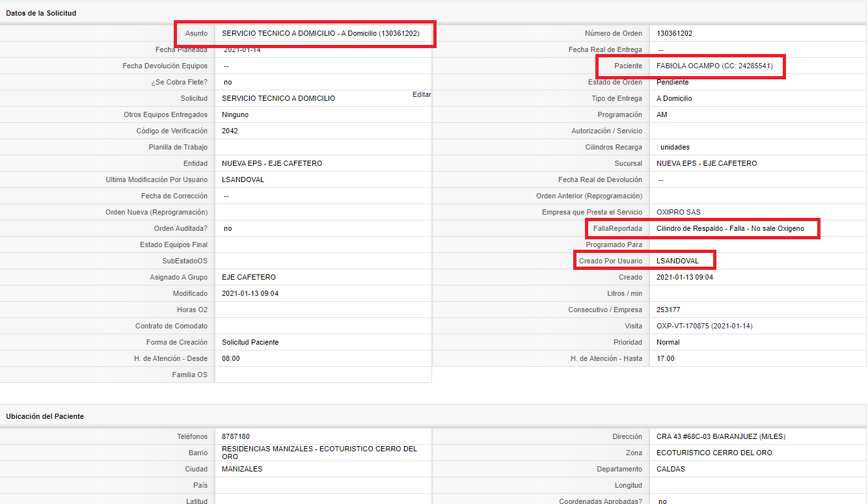Click the Prioridad value Normal
Viewport: 868px width, 504px height.
pos(668,342)
